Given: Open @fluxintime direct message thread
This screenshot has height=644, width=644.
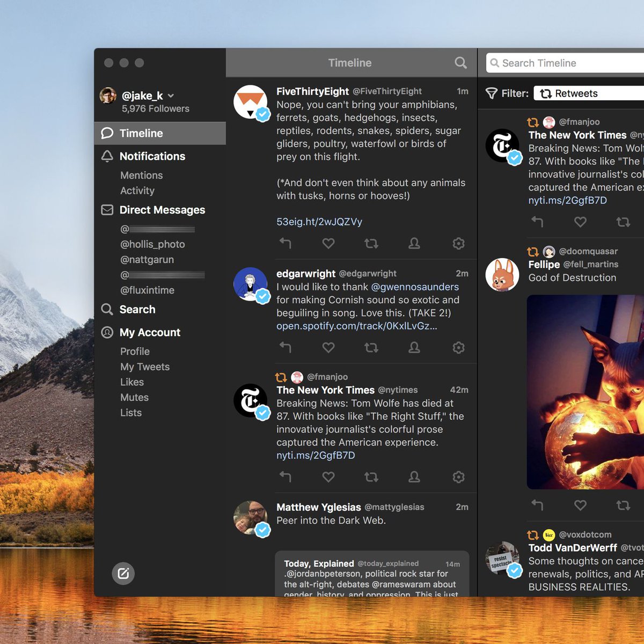Looking at the screenshot, I should 147,290.
